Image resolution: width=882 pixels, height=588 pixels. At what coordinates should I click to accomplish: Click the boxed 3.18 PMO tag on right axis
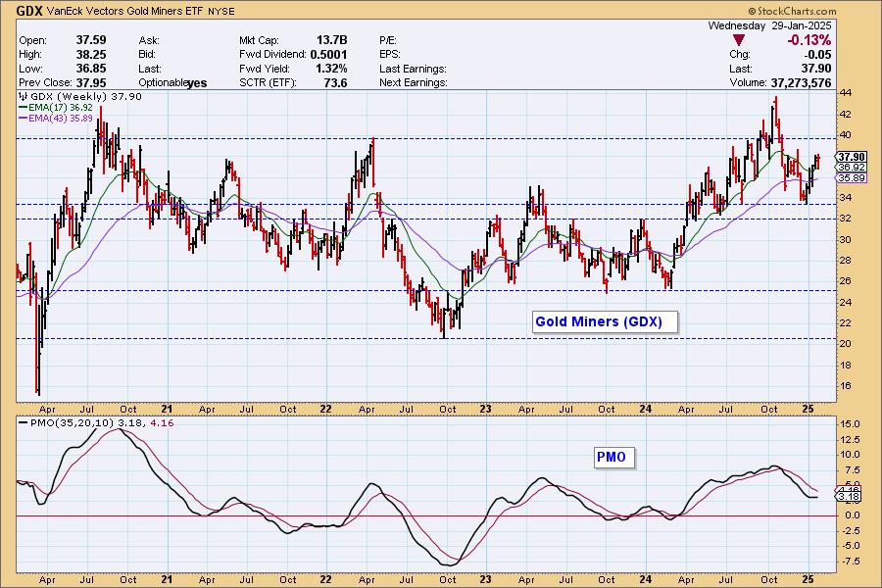point(849,497)
